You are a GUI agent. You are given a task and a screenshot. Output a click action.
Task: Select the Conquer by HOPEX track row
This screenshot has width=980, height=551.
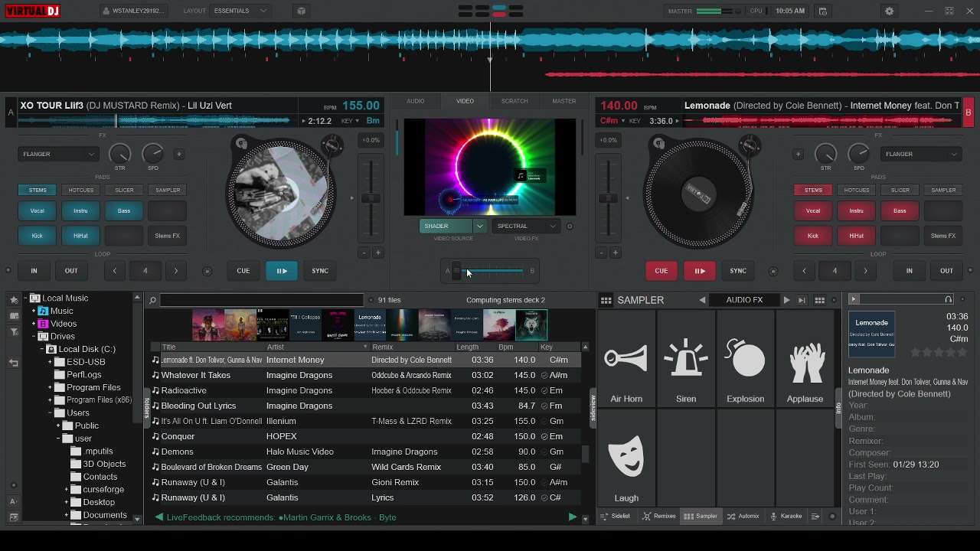[x=364, y=436]
